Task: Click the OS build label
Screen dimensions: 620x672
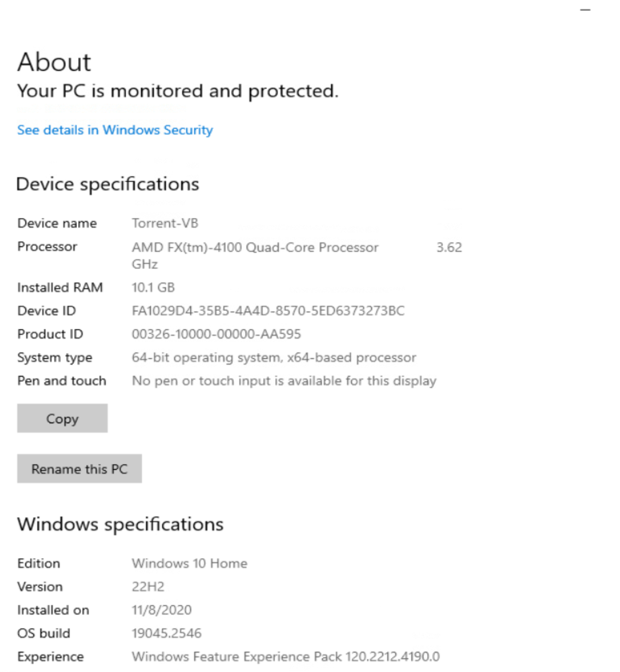Action: point(44,633)
